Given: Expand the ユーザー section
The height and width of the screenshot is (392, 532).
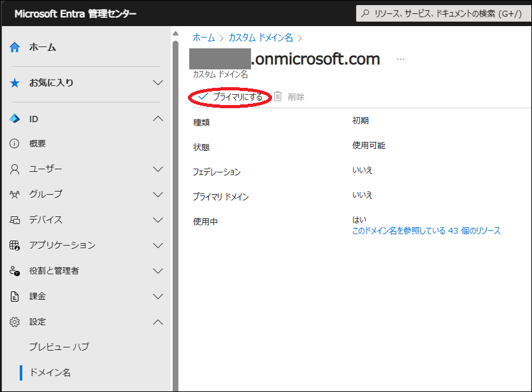Looking at the screenshot, I should click(157, 169).
